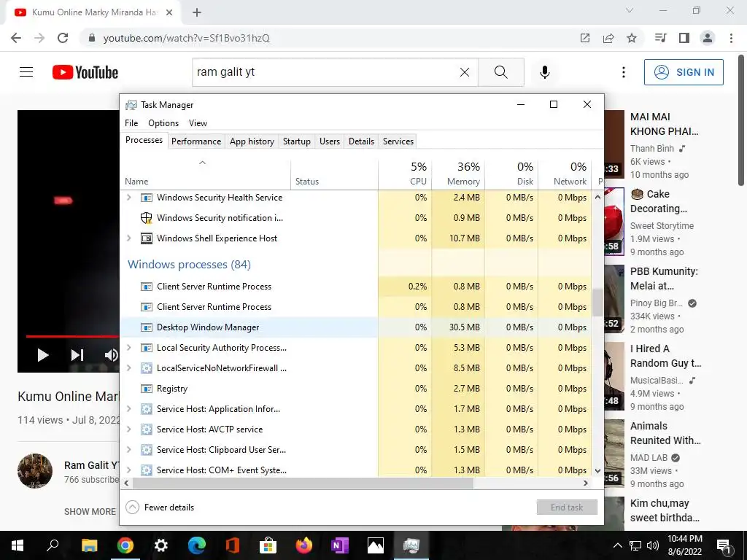747x560 pixels.
Task: Open the View menu in Task Manager
Action: coord(198,123)
